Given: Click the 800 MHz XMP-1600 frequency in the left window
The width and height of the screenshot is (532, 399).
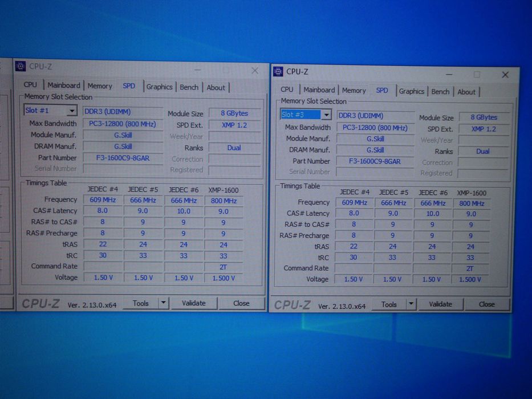Looking at the screenshot, I should [x=224, y=201].
